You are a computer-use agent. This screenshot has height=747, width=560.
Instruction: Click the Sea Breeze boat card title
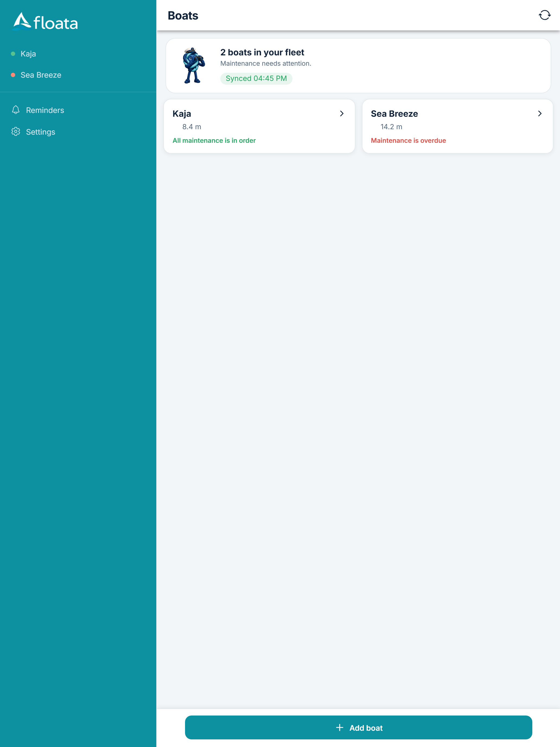(394, 114)
